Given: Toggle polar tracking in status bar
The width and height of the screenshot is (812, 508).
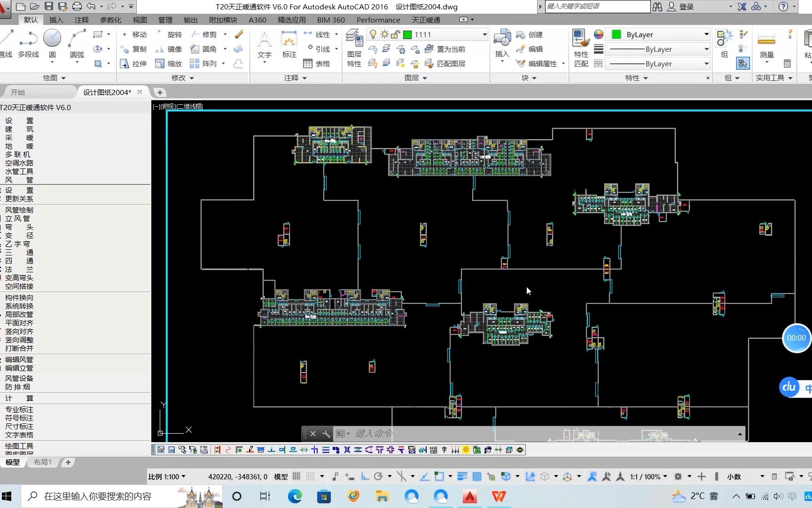Looking at the screenshot, I should 378,476.
